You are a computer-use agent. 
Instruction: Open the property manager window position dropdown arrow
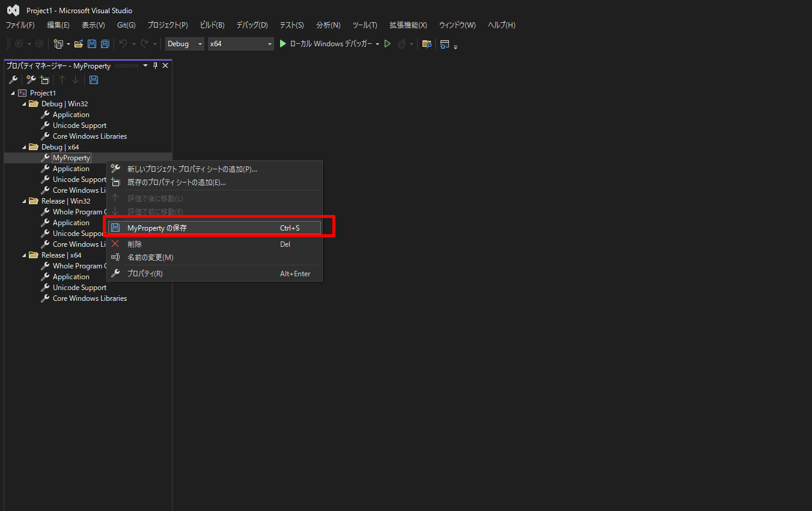pos(145,65)
